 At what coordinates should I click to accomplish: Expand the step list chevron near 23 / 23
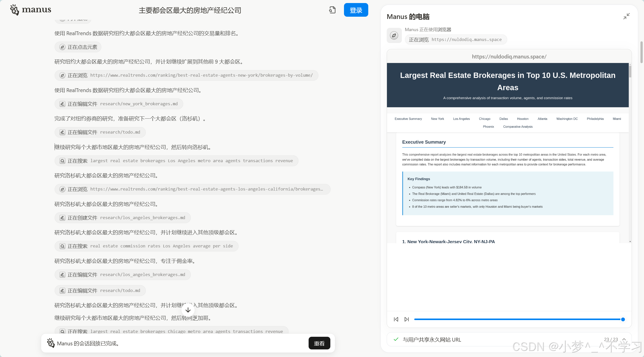pos(624,339)
